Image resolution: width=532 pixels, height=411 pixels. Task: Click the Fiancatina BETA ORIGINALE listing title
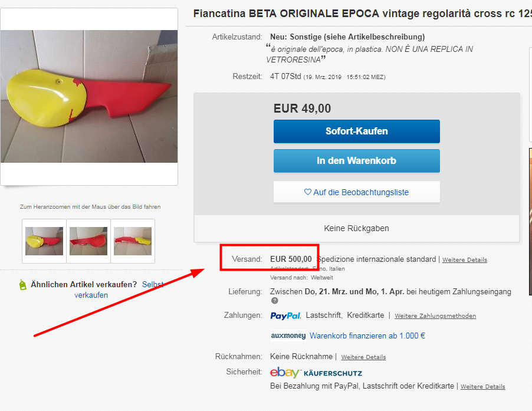(361, 14)
